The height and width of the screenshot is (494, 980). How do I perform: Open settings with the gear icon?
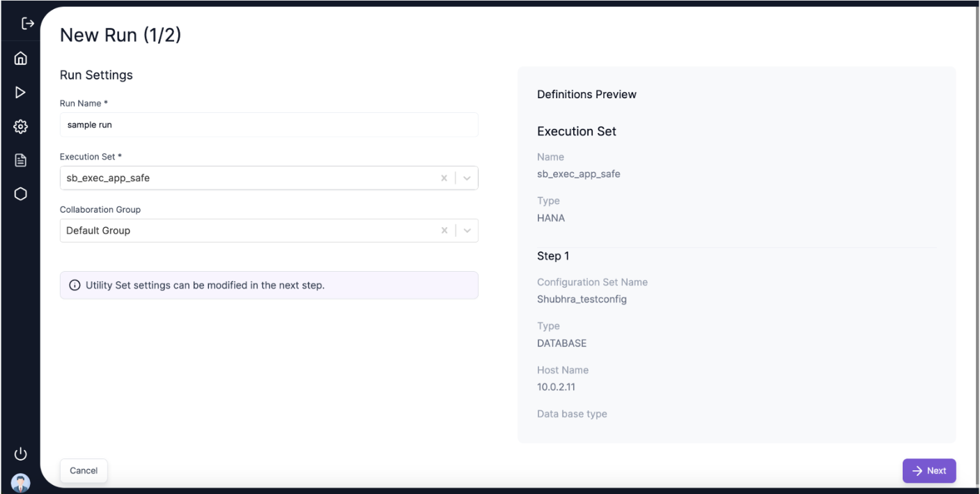tap(20, 127)
